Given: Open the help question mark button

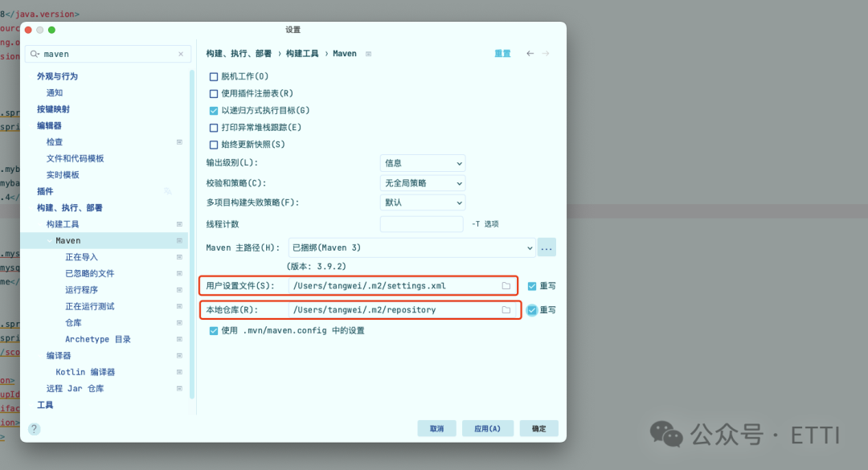Looking at the screenshot, I should pyautogui.click(x=35, y=429).
